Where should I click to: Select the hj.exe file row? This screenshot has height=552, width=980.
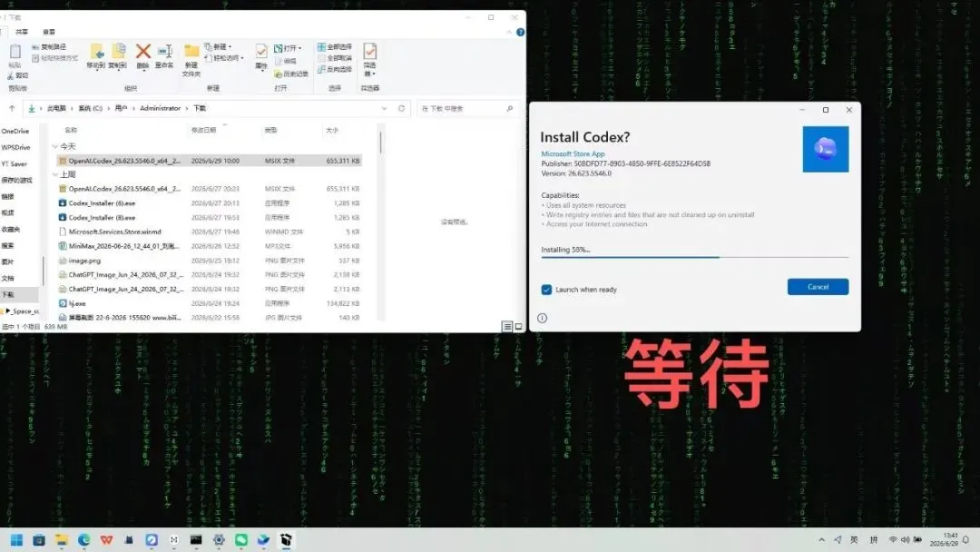(x=210, y=303)
